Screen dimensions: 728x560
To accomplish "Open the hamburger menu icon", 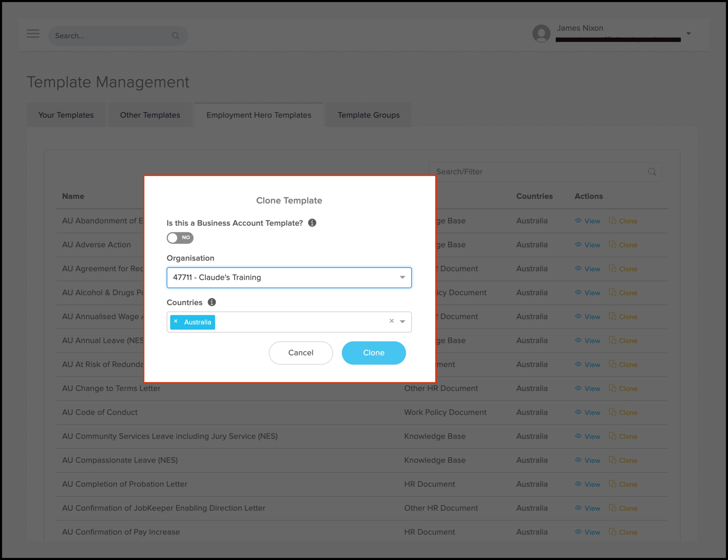I will (33, 34).
